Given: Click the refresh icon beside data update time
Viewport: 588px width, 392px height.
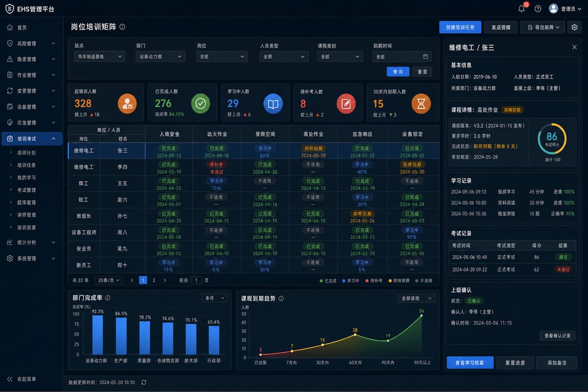Looking at the screenshot, I should [x=144, y=382].
